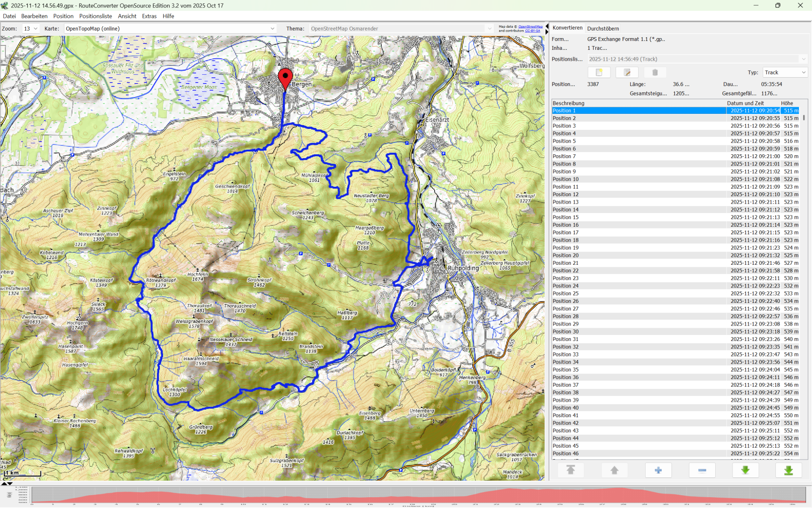Viewport: 812px width, 508px height.
Task: Click the RouteConverter app icon in title bar
Action: coord(5,6)
